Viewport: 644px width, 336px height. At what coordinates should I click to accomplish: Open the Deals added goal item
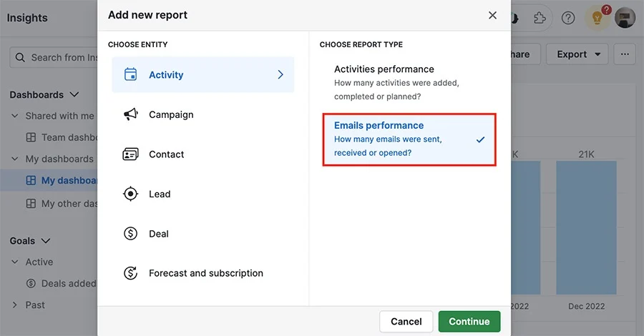coord(61,284)
